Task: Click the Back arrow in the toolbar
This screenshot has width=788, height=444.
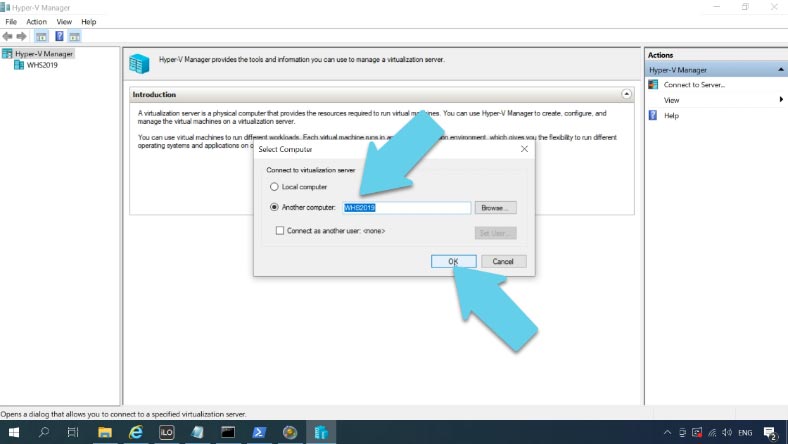Action: click(8, 36)
